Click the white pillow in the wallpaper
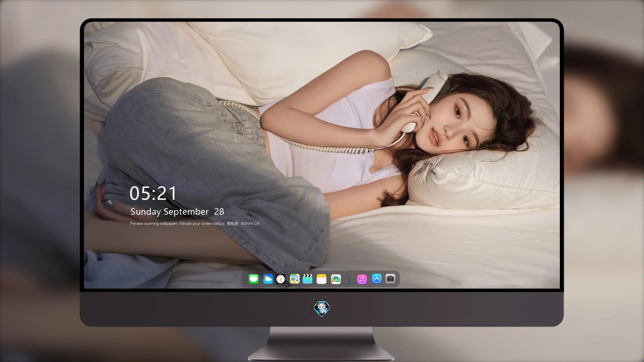Viewport: 644px width, 362px height. (x=482, y=182)
